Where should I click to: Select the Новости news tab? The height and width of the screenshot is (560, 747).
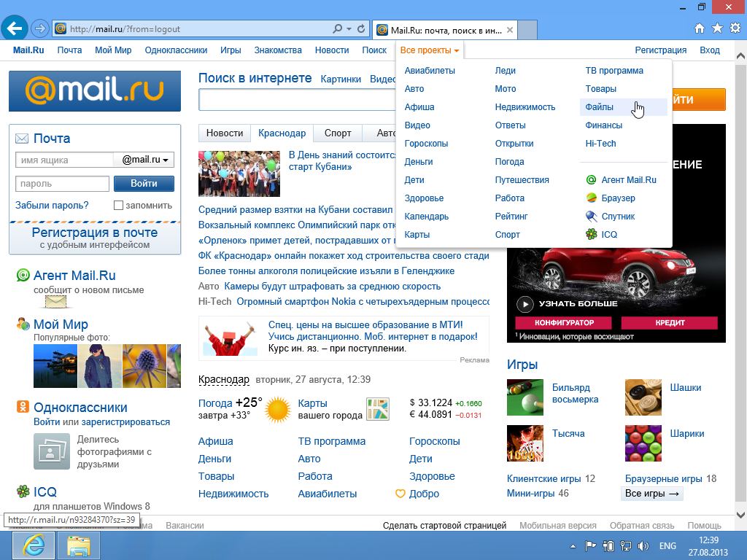(x=225, y=133)
